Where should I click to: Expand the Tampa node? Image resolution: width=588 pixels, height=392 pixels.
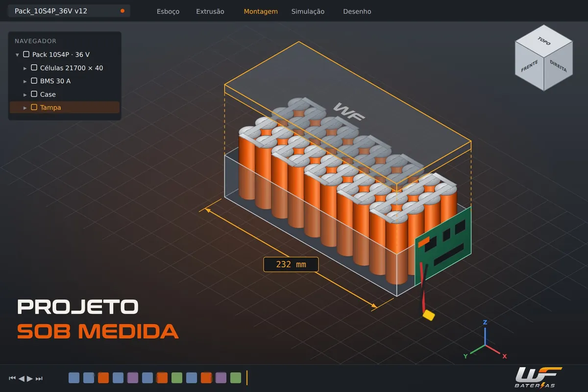[x=25, y=108]
